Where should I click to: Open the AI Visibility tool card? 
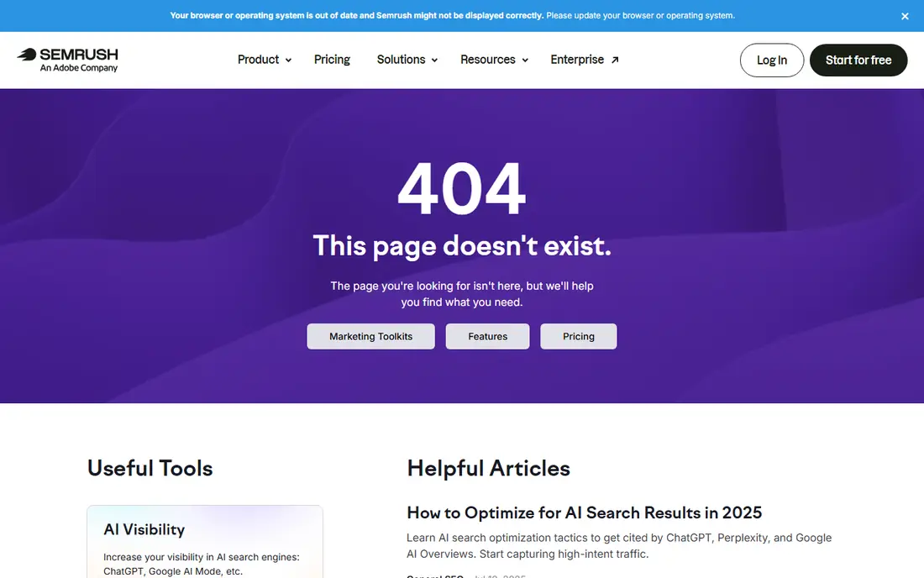pyautogui.click(x=204, y=542)
